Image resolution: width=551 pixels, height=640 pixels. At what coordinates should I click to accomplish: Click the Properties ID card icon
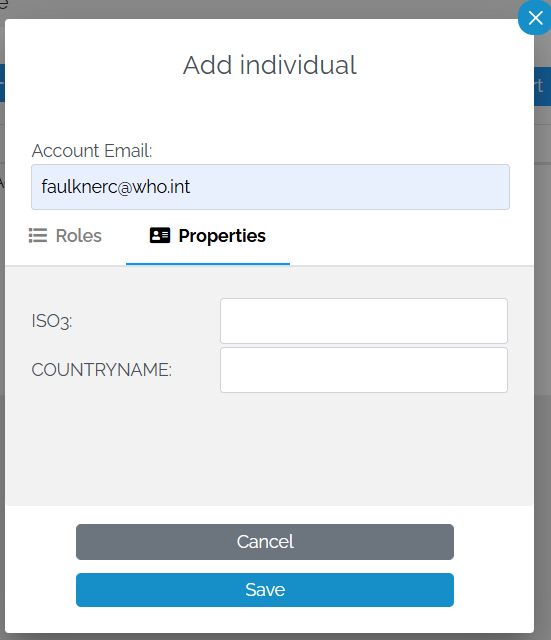click(160, 236)
